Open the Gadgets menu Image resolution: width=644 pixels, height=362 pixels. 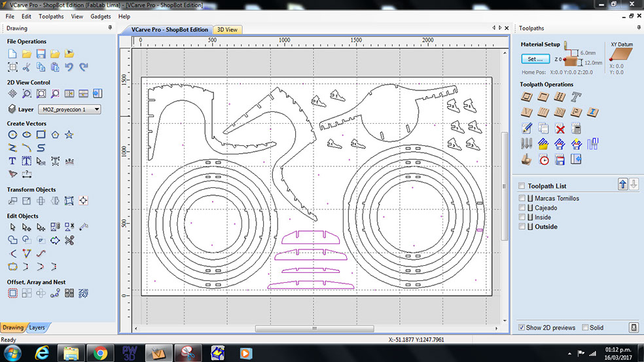point(101,16)
